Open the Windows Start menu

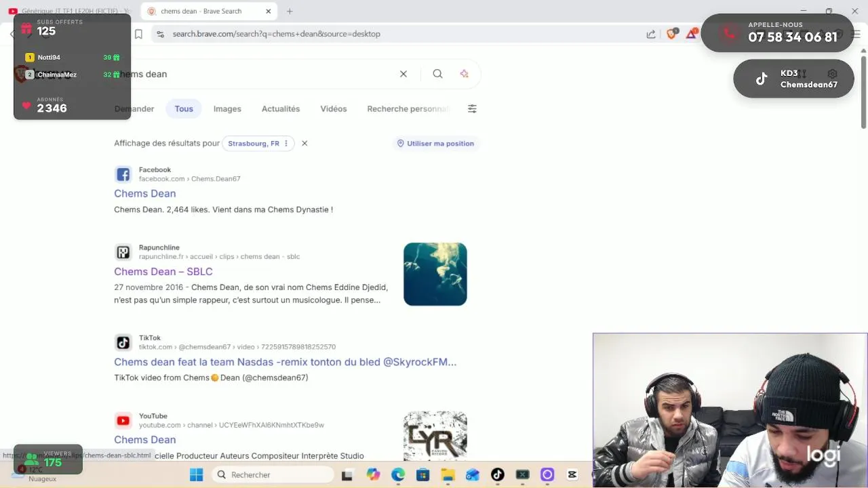point(196,475)
